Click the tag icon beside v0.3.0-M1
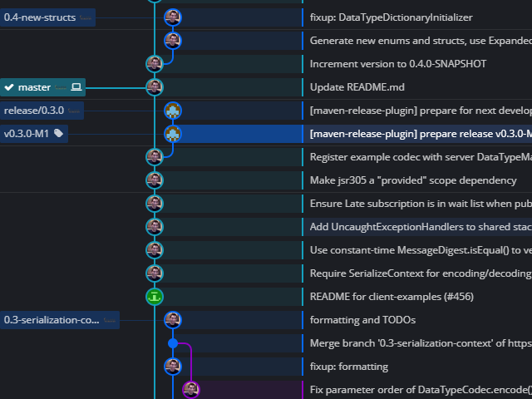The height and width of the screenshot is (399, 532). tap(59, 134)
